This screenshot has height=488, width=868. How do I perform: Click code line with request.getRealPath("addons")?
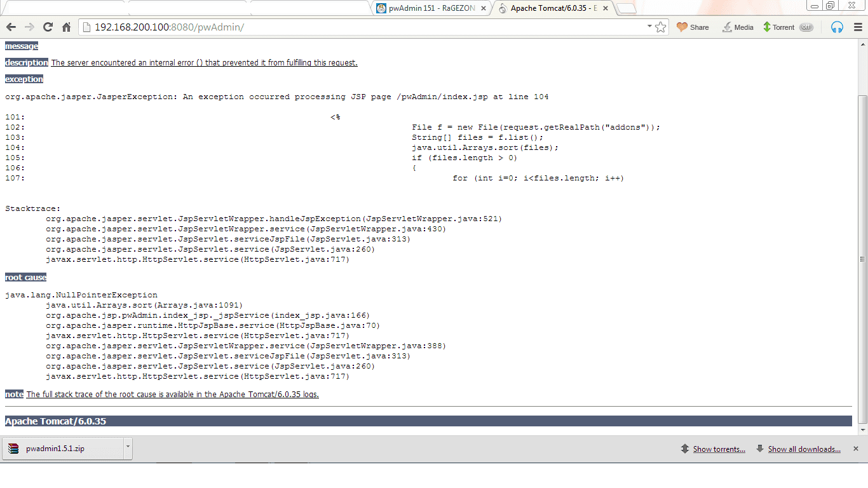coord(536,128)
